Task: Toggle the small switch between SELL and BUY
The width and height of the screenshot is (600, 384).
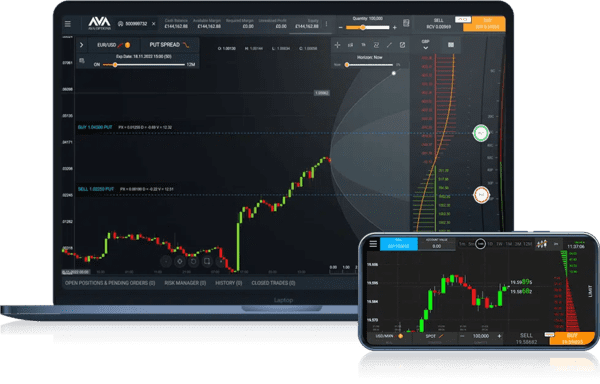Action: click(x=463, y=19)
